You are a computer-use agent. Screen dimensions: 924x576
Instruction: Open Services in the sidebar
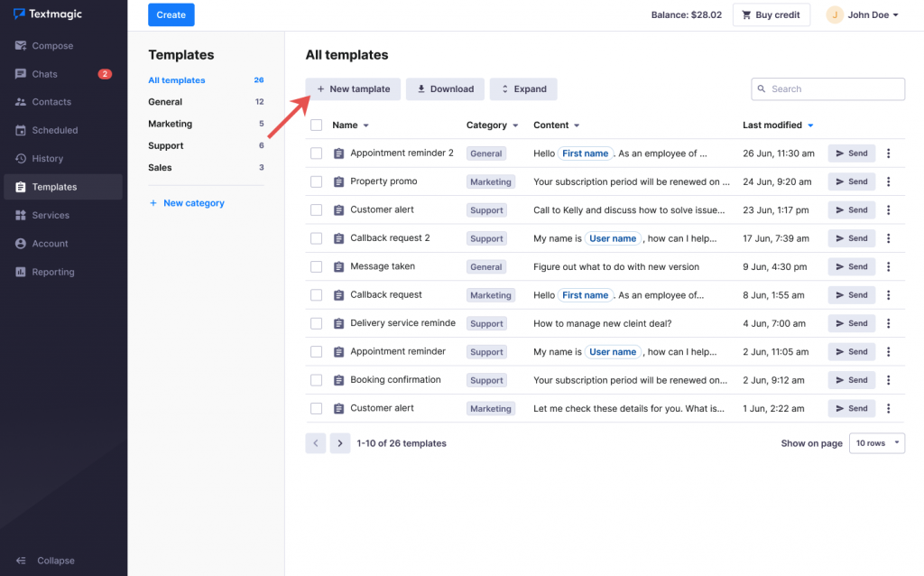(51, 216)
